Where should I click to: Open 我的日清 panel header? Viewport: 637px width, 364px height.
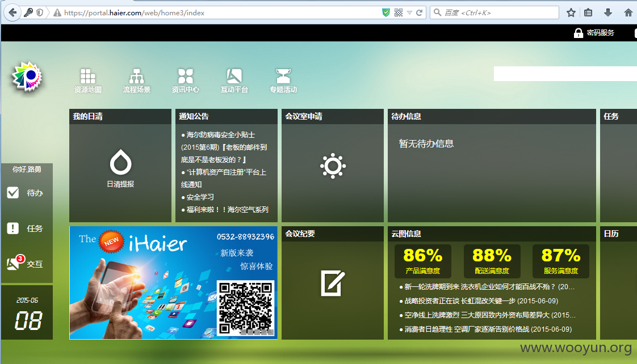pyautogui.click(x=120, y=116)
